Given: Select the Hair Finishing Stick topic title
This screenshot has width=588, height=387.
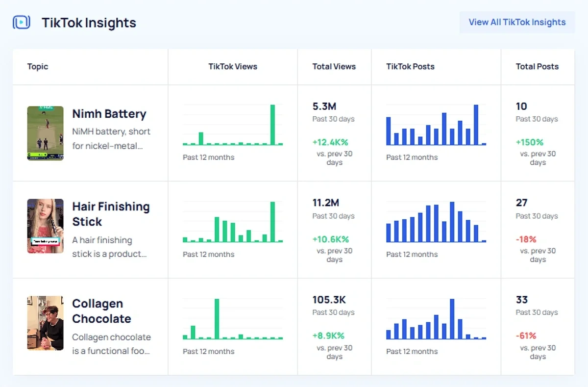Looking at the screenshot, I should [111, 214].
